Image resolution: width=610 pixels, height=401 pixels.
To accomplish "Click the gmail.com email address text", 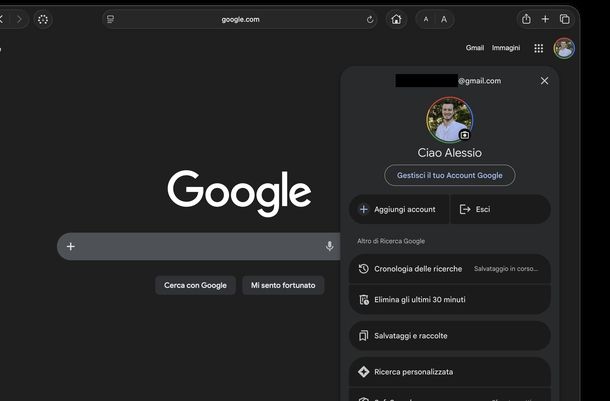I will click(x=479, y=81).
